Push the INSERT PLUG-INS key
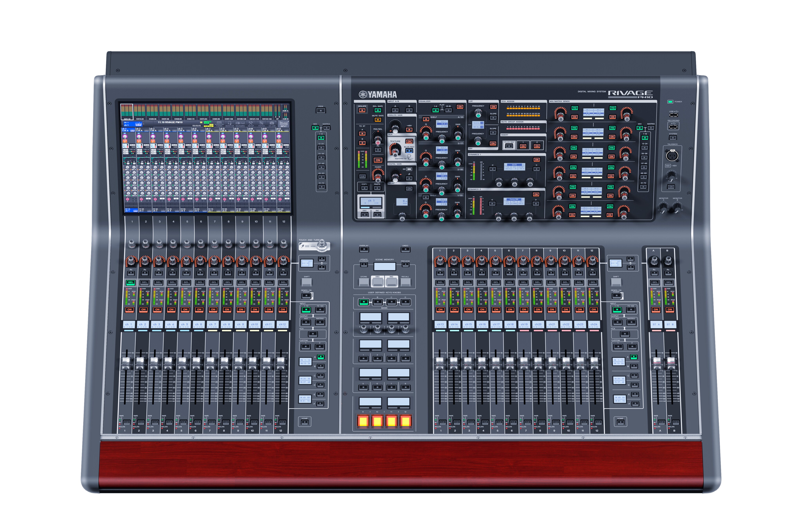This screenshot has height=532, width=802. [x=509, y=146]
